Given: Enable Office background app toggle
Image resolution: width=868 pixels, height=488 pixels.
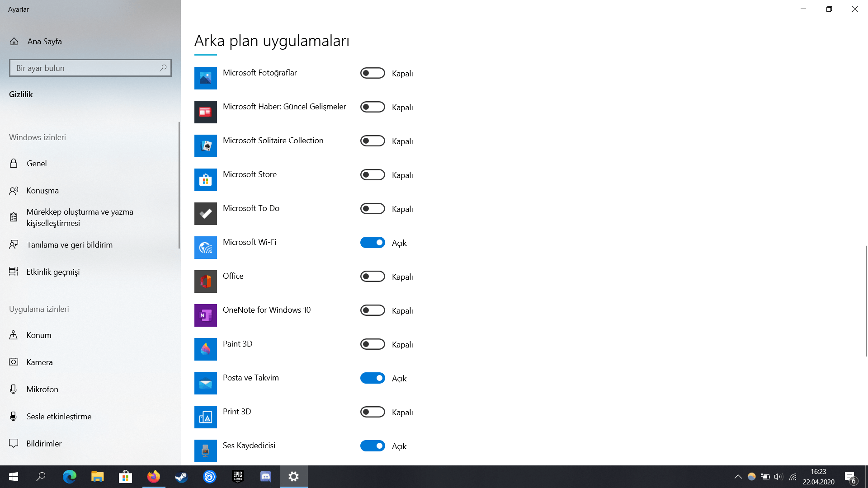Looking at the screenshot, I should coord(373,277).
